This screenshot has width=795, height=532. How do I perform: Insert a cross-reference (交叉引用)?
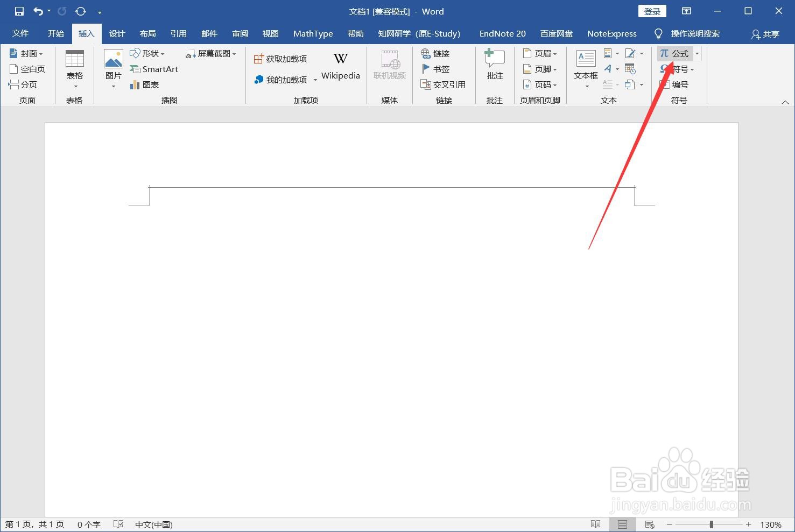pos(443,84)
